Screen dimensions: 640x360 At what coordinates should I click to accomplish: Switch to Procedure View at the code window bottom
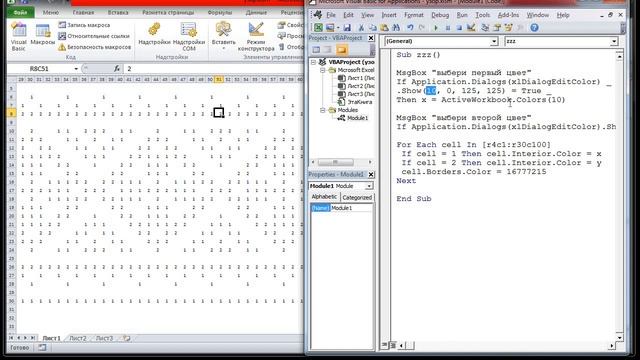(384, 346)
